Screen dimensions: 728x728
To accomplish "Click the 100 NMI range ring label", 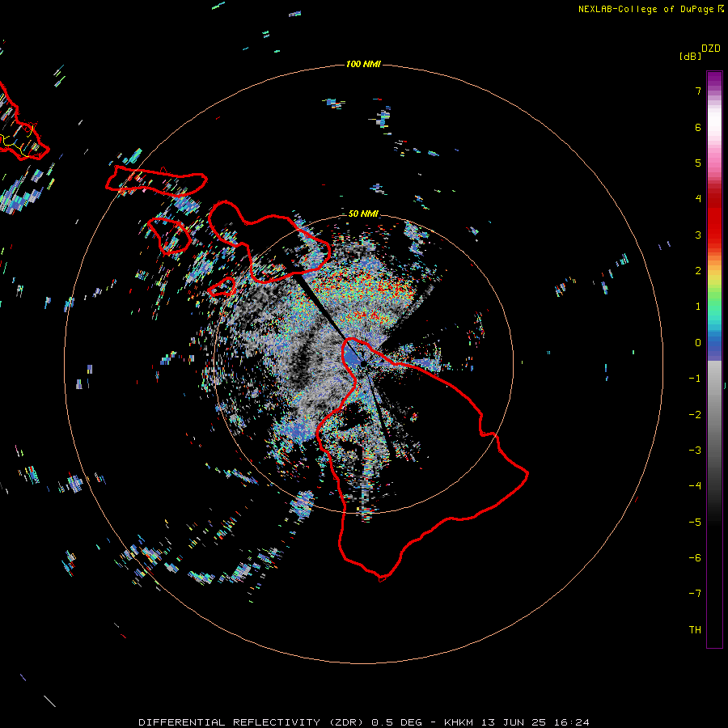I will click(363, 64).
